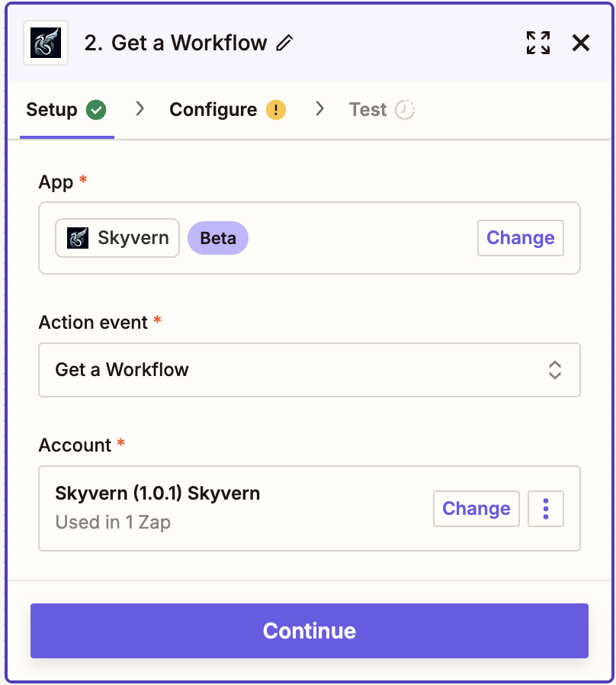Screen dimensions: 616x685
Task: Click the Beta badge
Action: [218, 238]
